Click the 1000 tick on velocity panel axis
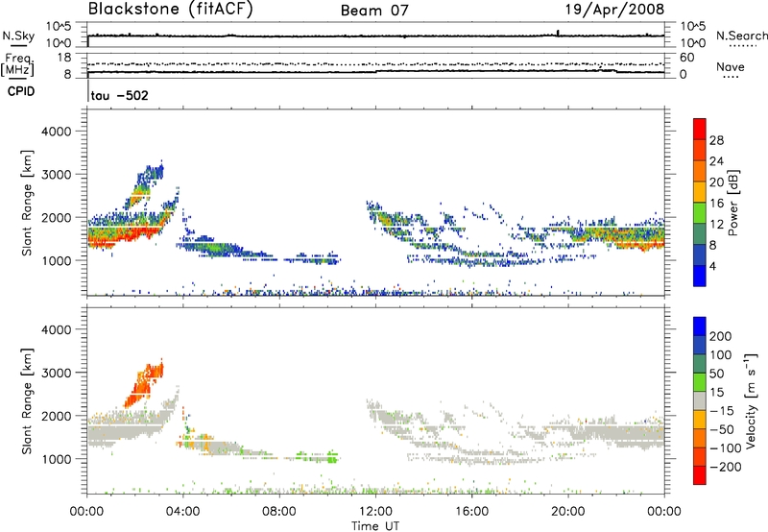768x532 pixels. [x=56, y=459]
